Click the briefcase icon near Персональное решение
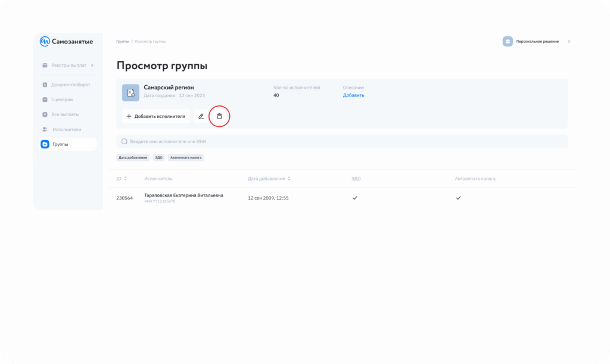Screen dimensions: 610x364 pos(508,42)
